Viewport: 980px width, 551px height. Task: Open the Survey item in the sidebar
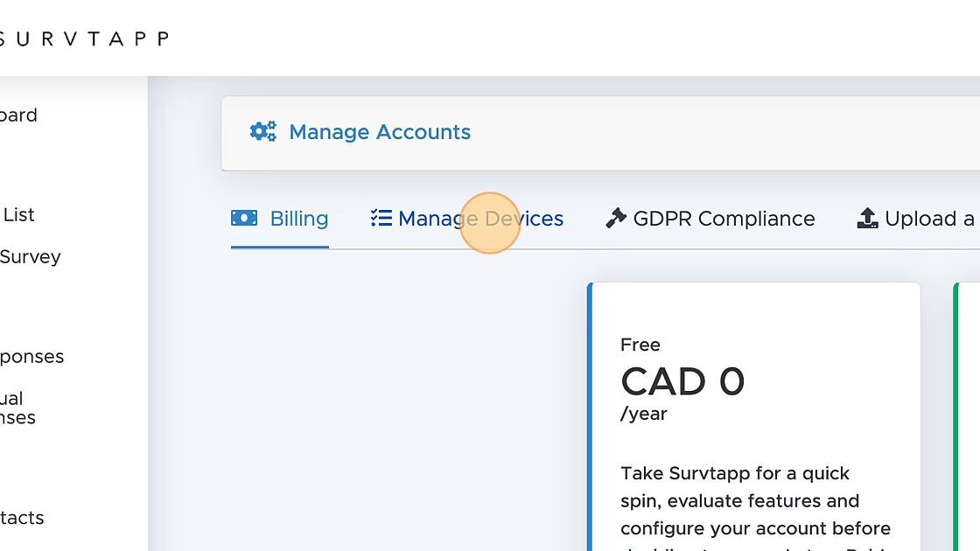click(30, 257)
